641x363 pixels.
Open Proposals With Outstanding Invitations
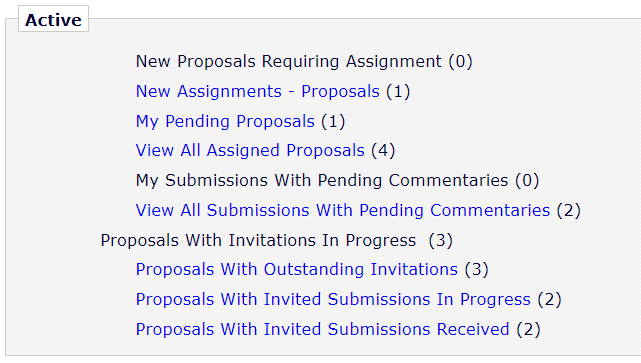(296, 270)
